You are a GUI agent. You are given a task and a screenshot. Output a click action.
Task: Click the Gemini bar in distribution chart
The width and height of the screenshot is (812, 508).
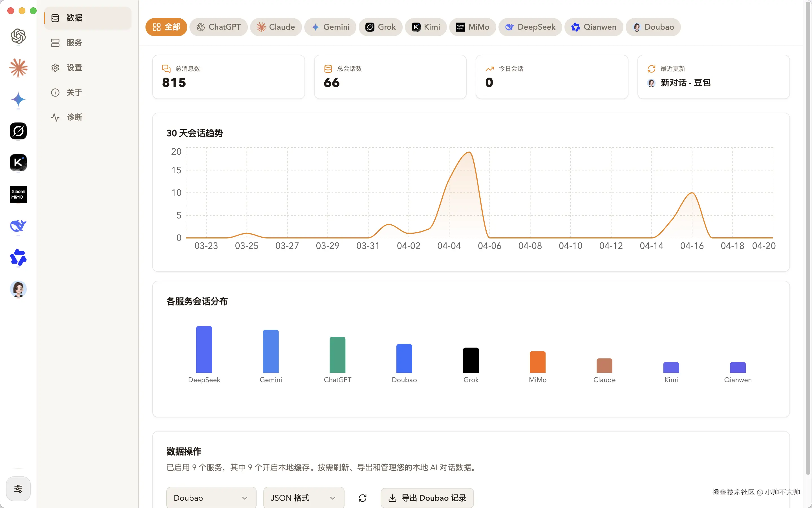(271, 351)
